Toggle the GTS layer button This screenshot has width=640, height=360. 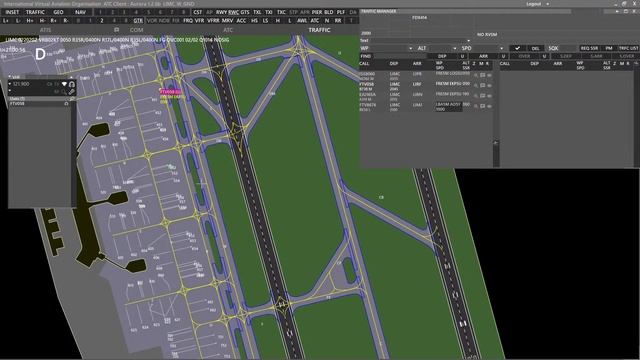tap(245, 12)
